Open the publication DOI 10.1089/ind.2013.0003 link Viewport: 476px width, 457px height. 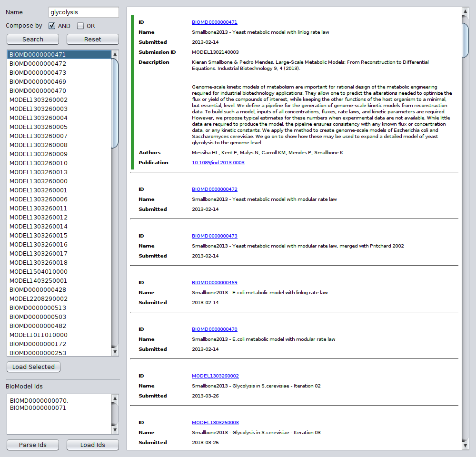(x=218, y=162)
